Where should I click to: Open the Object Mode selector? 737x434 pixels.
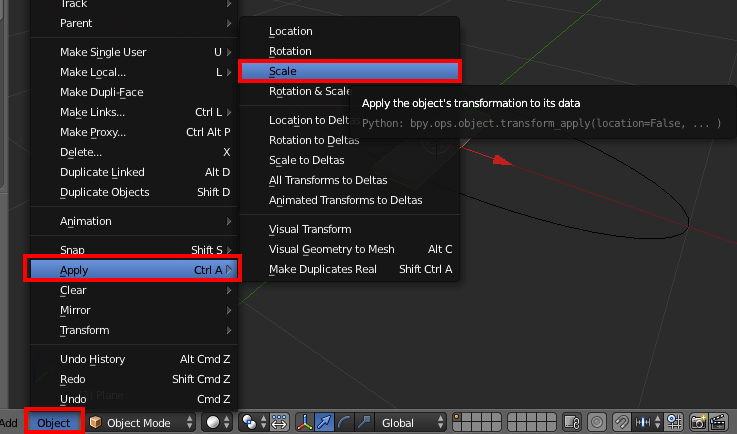[x=141, y=423]
